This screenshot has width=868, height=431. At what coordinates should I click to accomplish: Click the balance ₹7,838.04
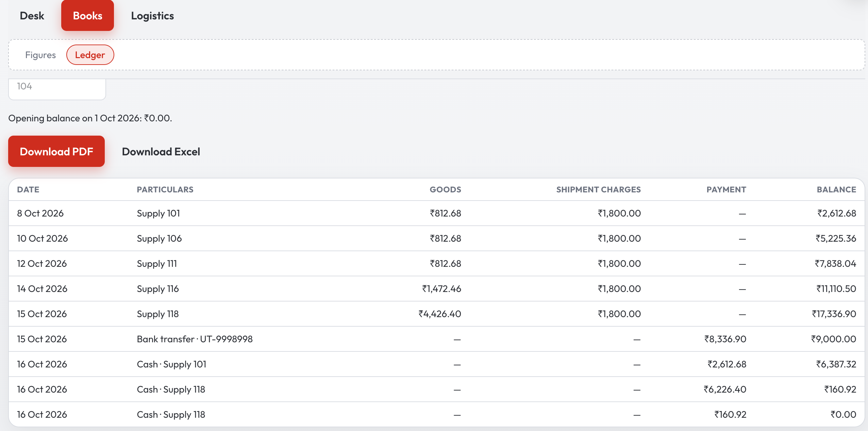coord(835,263)
